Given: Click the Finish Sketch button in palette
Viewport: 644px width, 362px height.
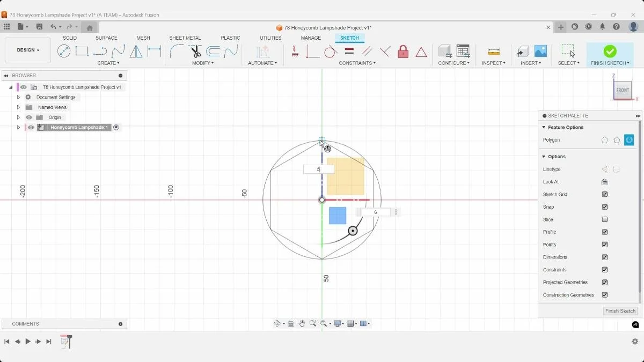Looking at the screenshot, I should pyautogui.click(x=620, y=311).
